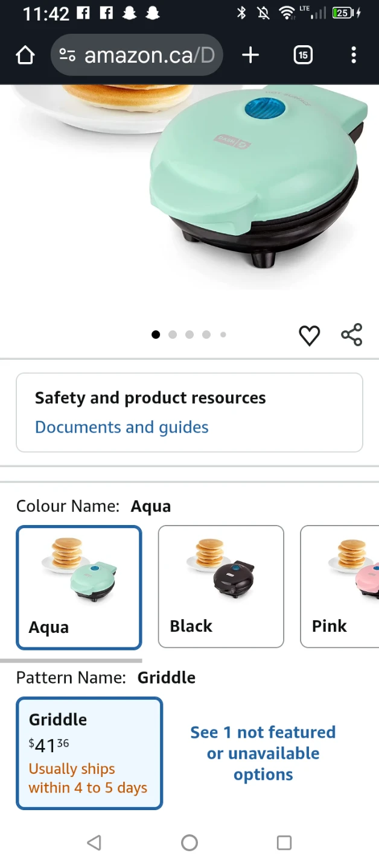The width and height of the screenshot is (379, 868).
Task: Open Android recent apps square button
Action: click(284, 843)
